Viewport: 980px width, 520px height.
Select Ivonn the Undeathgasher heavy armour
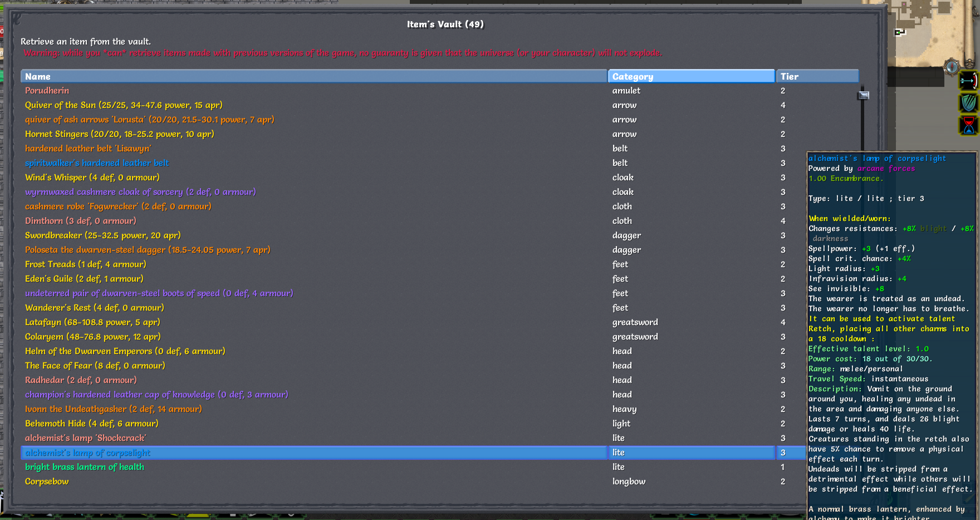click(314, 409)
